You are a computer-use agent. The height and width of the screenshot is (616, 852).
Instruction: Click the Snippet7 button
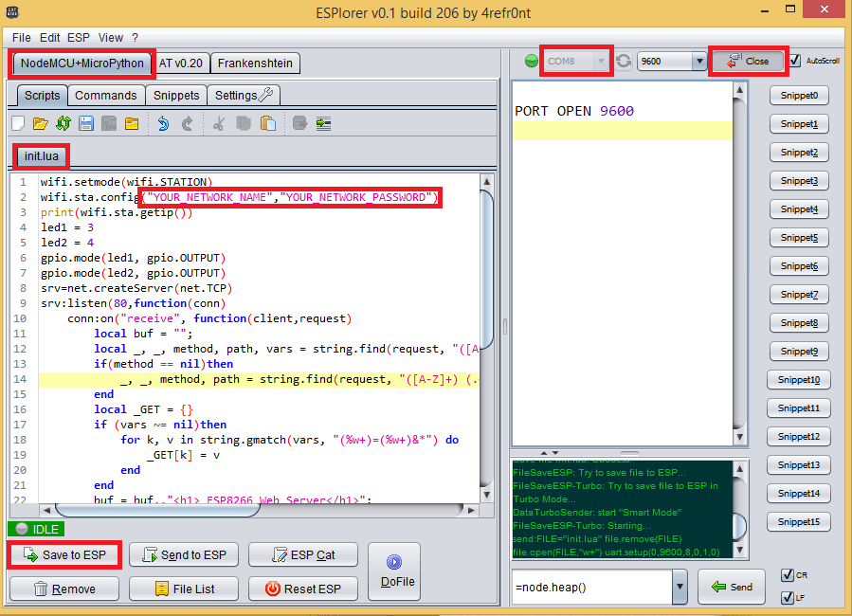click(x=801, y=294)
